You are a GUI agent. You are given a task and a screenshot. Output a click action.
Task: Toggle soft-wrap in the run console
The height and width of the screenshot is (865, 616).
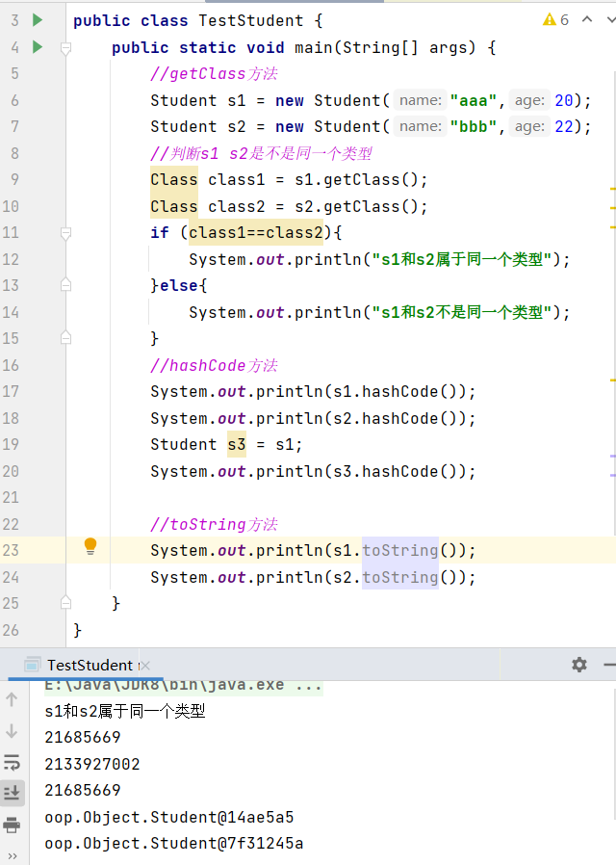tap(12, 762)
